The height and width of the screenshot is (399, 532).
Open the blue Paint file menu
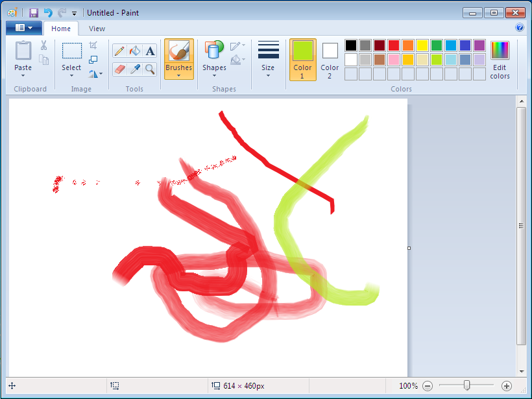tap(23, 28)
